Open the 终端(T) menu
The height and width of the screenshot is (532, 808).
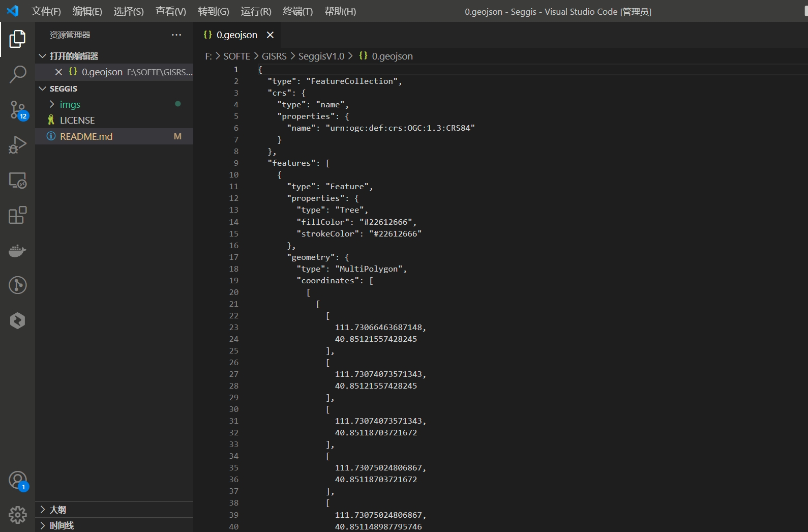297,11
